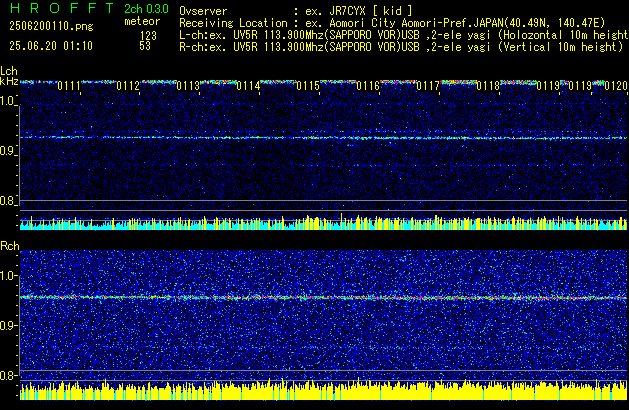Screen dimensions: 629x410
Task: Click the Lch spectrogram signal line
Action: [x=323, y=138]
